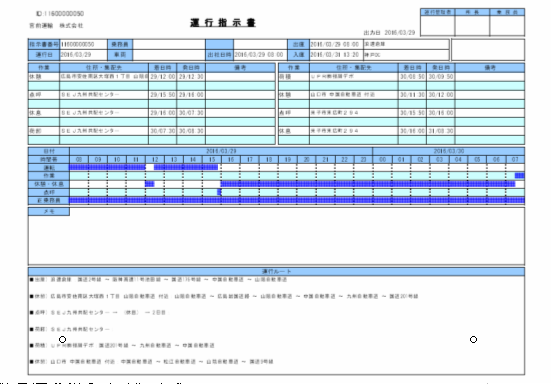551x384 pixels.
Task: Select the ■休憩 広島市 route line
Action: pyautogui.click(x=224, y=296)
